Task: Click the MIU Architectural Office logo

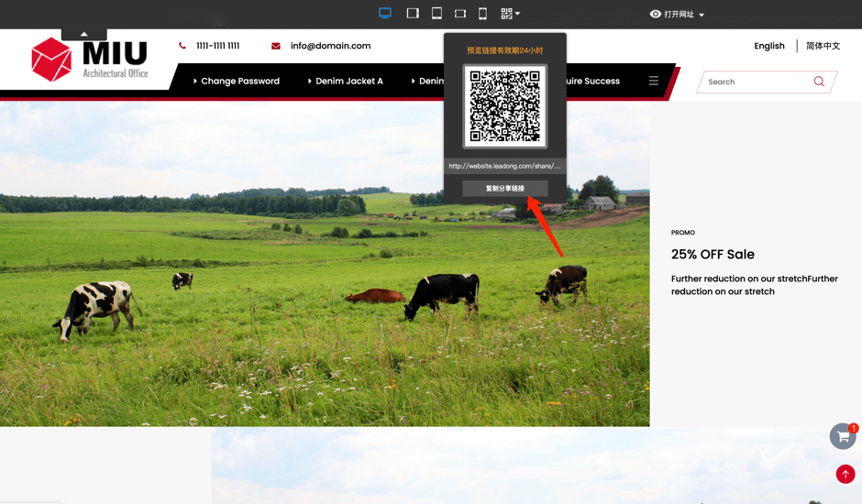Action: pyautogui.click(x=90, y=60)
